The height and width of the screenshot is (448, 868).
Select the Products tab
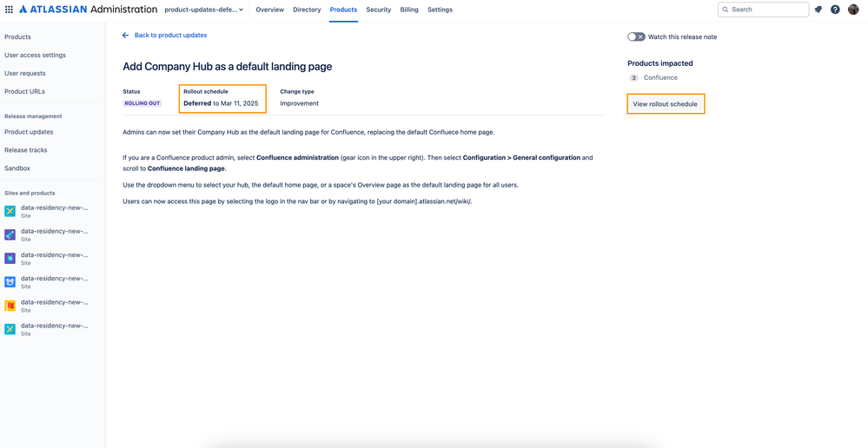pyautogui.click(x=343, y=10)
